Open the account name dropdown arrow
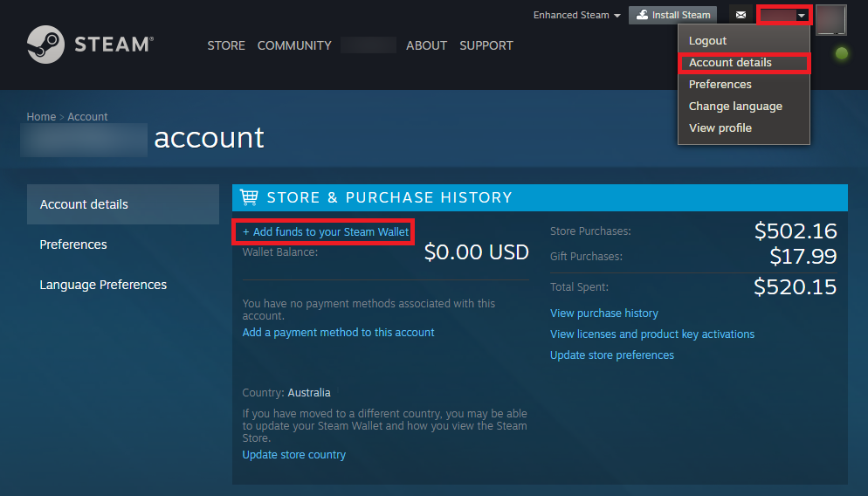Image resolution: width=868 pixels, height=496 pixels. click(802, 16)
